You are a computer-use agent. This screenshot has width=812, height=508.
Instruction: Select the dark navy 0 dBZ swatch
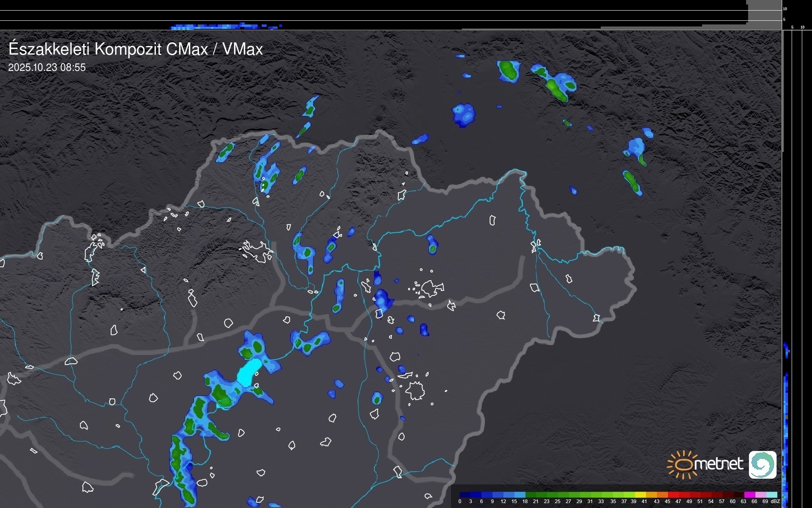coord(465,495)
